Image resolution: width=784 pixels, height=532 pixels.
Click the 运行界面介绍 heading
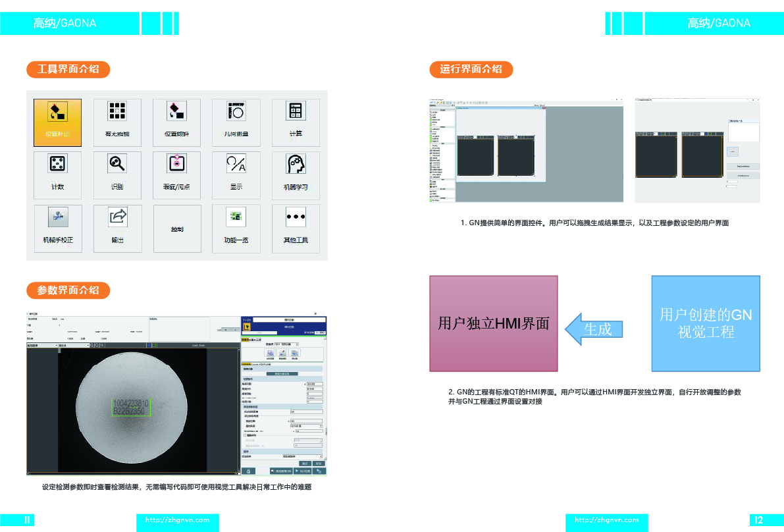471,69
